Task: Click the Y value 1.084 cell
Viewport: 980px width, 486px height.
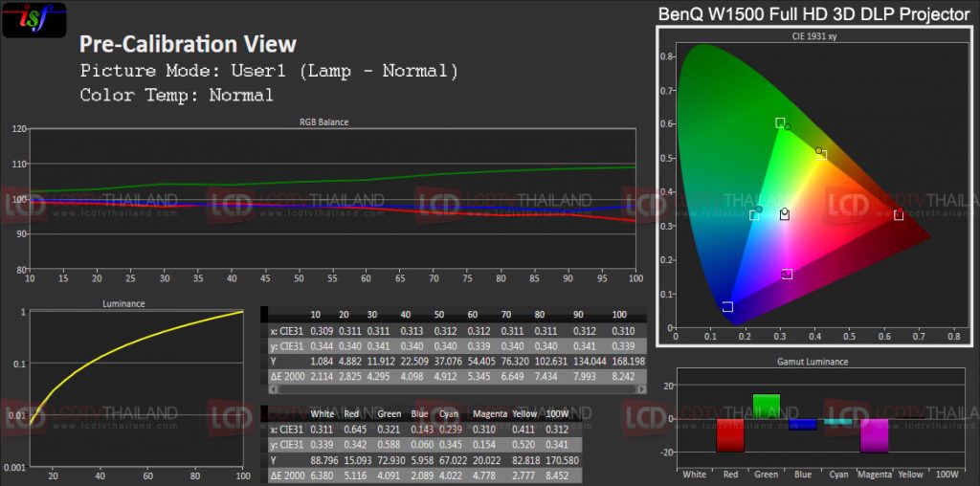Action: click(x=321, y=361)
